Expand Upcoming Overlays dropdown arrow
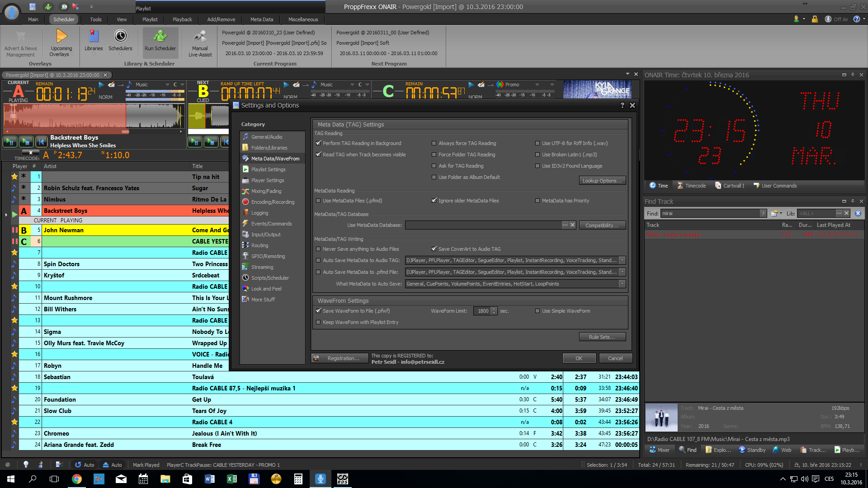Image resolution: width=868 pixels, height=488 pixels. [72, 55]
